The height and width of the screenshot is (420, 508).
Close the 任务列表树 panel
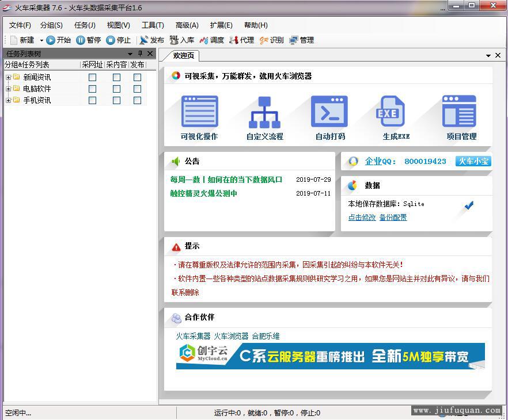point(150,54)
